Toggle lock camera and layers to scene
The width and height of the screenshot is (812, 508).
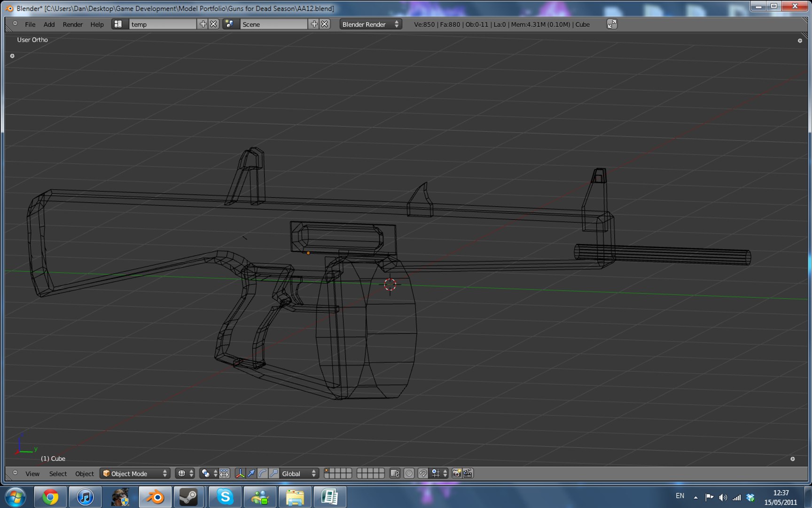pos(395,473)
